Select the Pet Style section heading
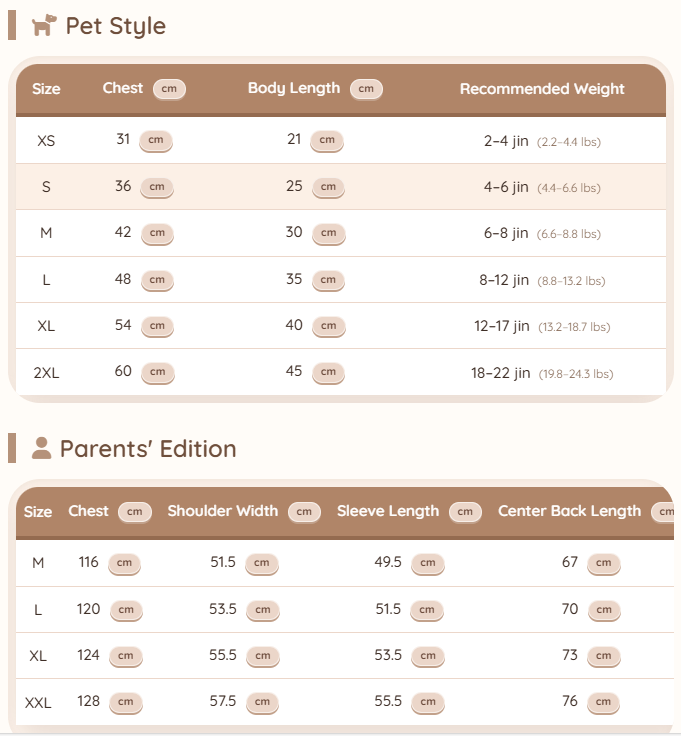Viewport: 681px width, 736px height. tap(115, 26)
